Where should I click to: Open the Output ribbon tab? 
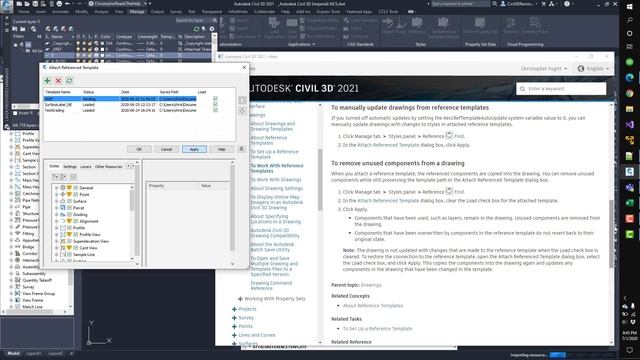pos(157,12)
